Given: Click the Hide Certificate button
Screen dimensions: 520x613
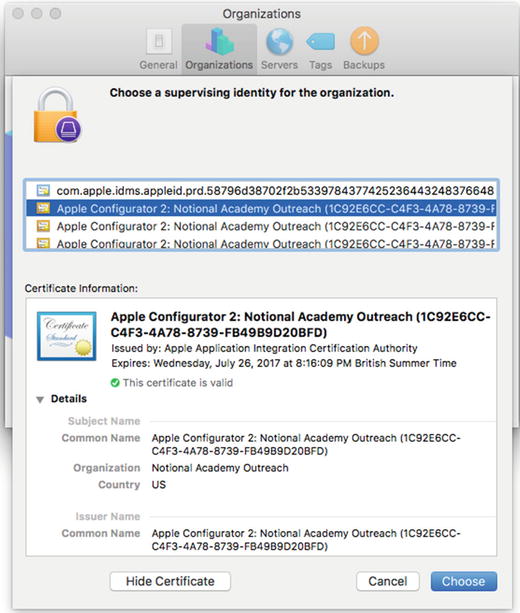Looking at the screenshot, I should tap(170, 581).
